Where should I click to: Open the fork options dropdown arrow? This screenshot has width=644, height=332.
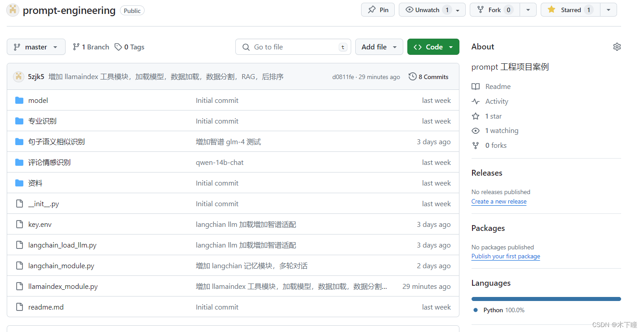point(528,10)
